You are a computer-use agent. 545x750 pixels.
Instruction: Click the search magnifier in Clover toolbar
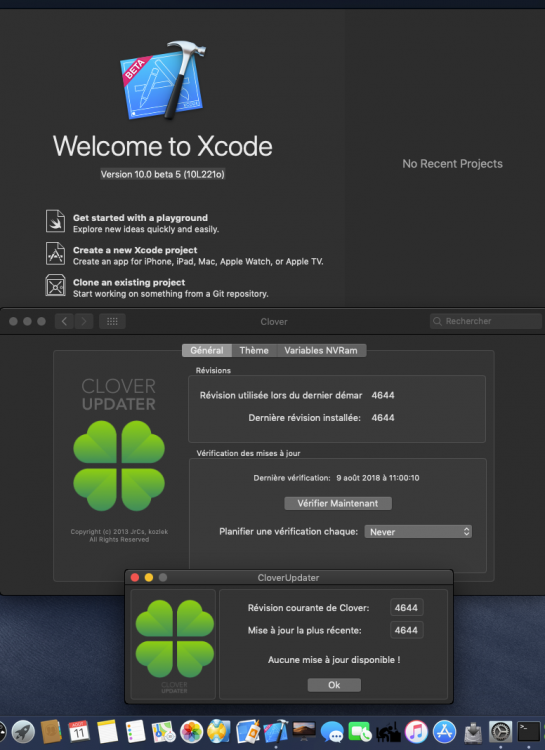[x=437, y=321]
